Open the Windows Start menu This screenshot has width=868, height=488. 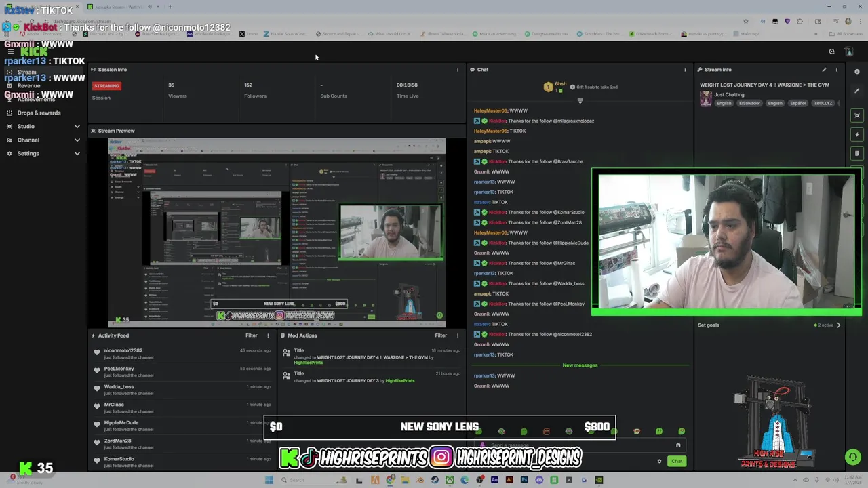[269, 480]
